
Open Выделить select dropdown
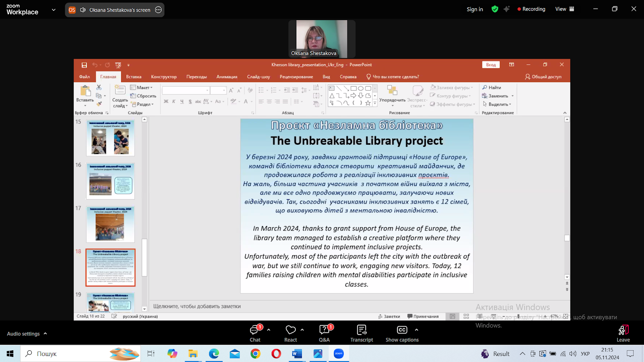(497, 104)
